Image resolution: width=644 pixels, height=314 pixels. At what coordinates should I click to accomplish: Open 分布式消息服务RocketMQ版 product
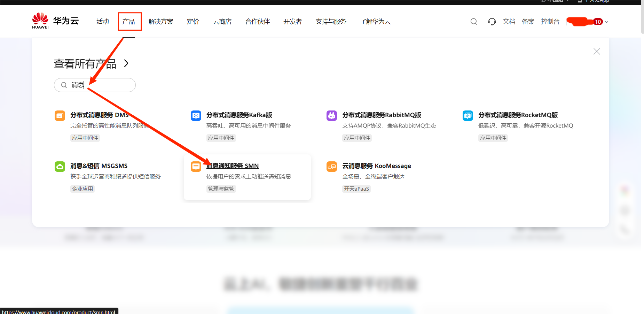[x=518, y=115]
